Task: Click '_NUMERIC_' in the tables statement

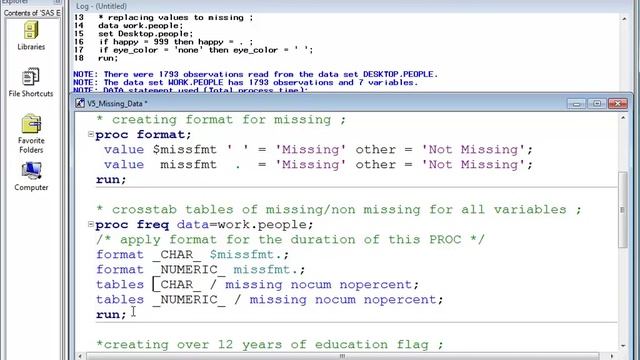Action: tap(189, 300)
